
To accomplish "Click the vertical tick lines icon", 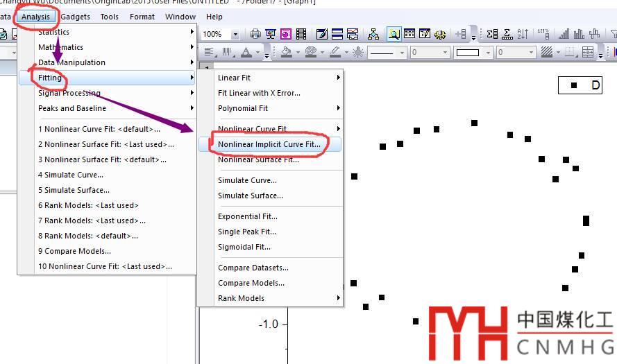I will tap(227, 52).
